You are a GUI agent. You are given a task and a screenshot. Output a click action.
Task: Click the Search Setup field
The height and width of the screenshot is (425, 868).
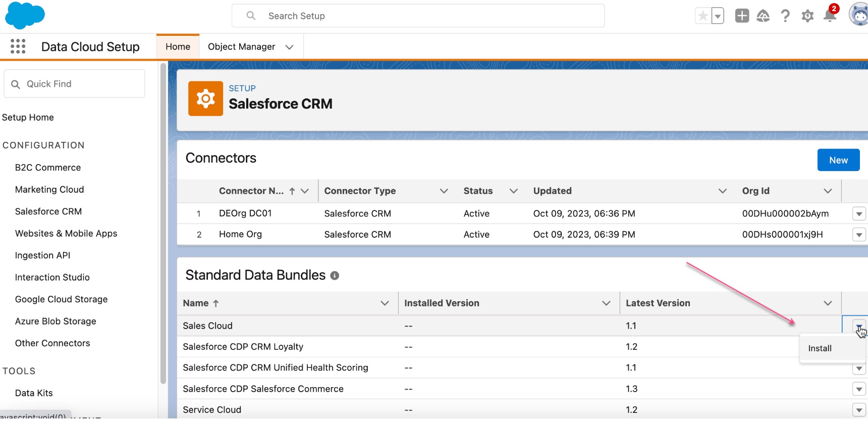[x=418, y=16]
